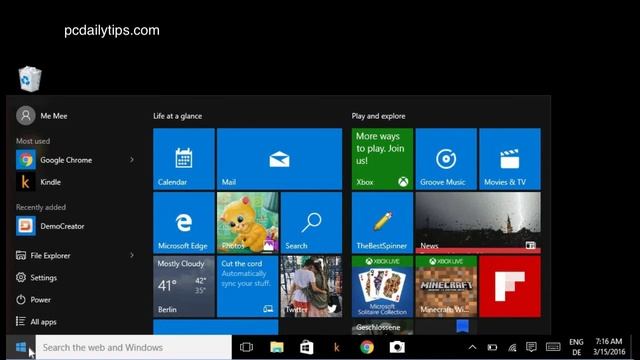Screen dimensions: 640x360
Task: Open Task View in the taskbar
Action: (247, 347)
